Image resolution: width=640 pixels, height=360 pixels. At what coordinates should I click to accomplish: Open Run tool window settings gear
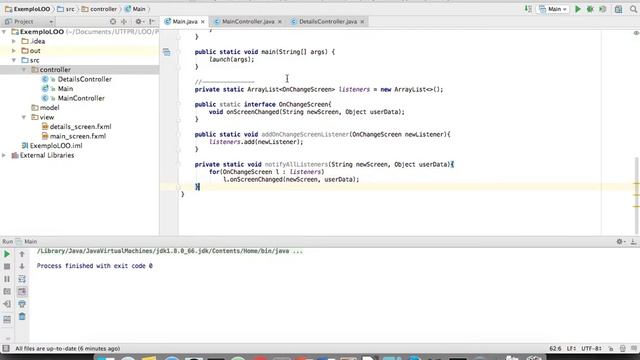[x=620, y=242]
